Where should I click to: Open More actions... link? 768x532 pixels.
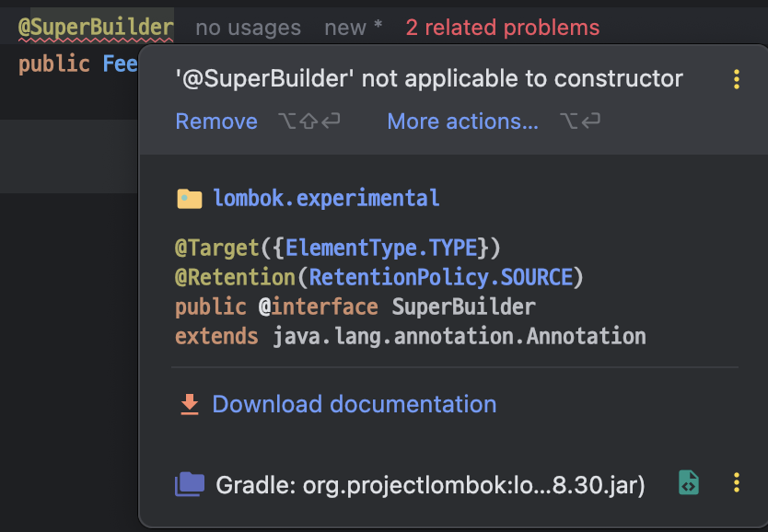[463, 121]
